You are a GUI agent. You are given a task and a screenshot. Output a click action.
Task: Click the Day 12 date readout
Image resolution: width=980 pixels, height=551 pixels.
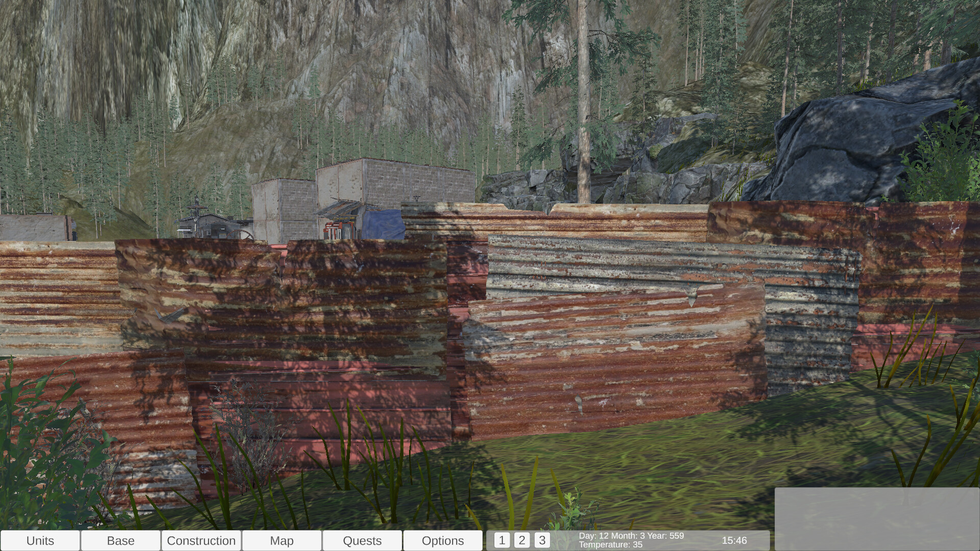(631, 536)
